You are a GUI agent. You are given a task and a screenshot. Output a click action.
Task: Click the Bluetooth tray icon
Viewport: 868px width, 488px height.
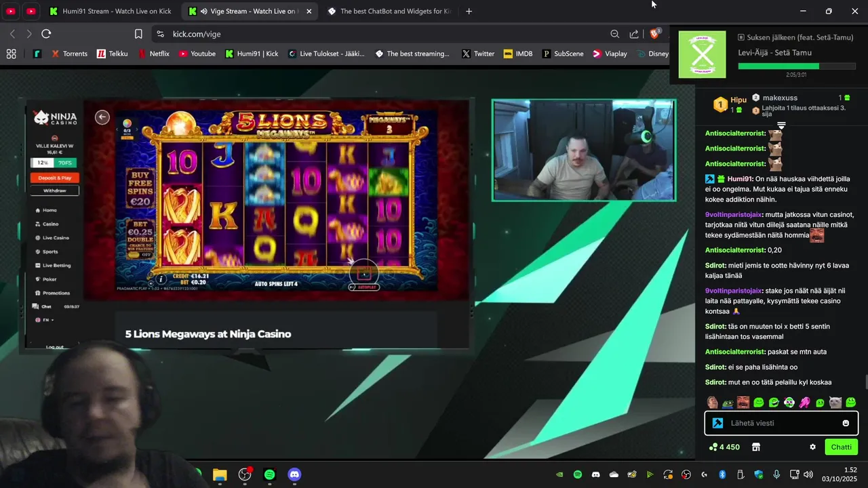[722, 474]
